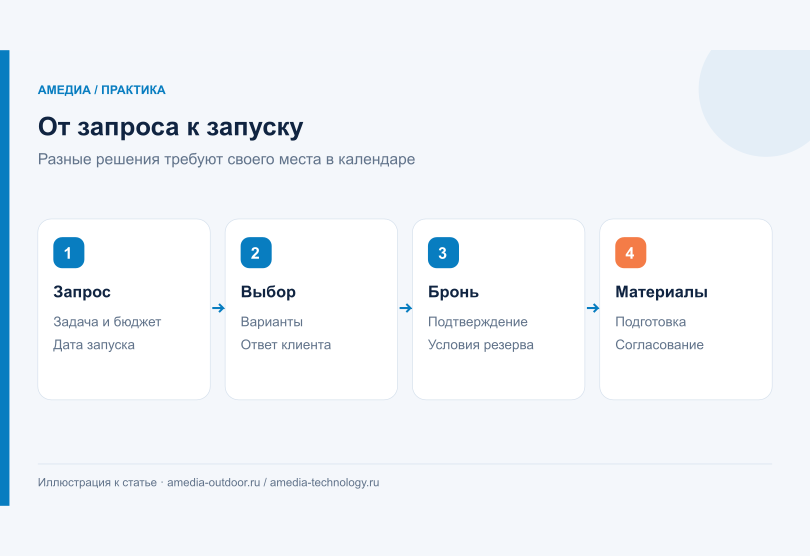This screenshot has width=810, height=556.
Task: Click the Выбор card title
Action: [268, 292]
